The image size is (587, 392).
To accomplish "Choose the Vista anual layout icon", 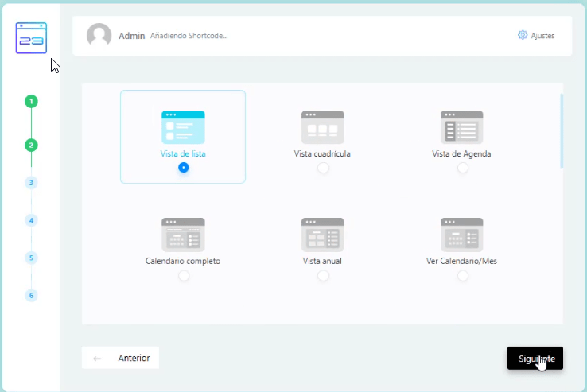I will [322, 235].
